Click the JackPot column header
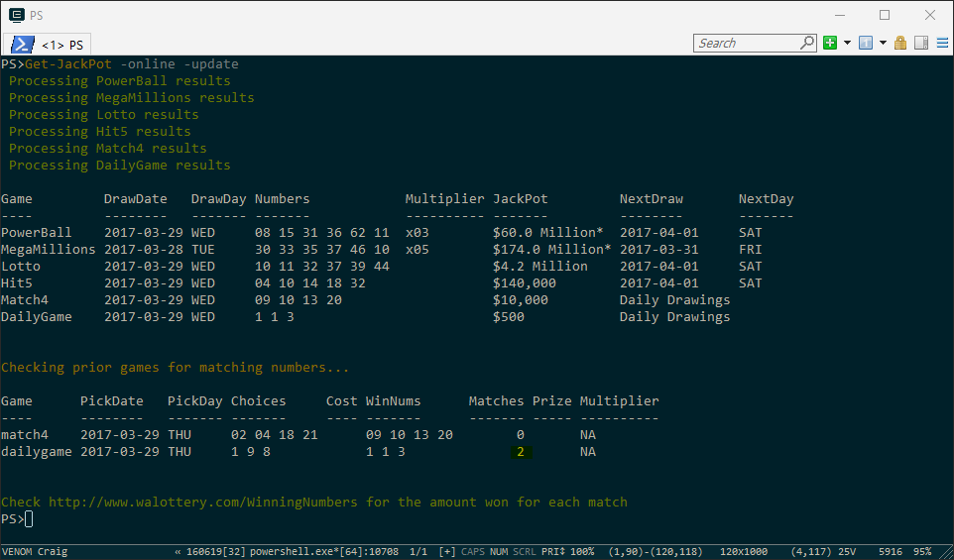The height and width of the screenshot is (560, 954). coord(521,199)
